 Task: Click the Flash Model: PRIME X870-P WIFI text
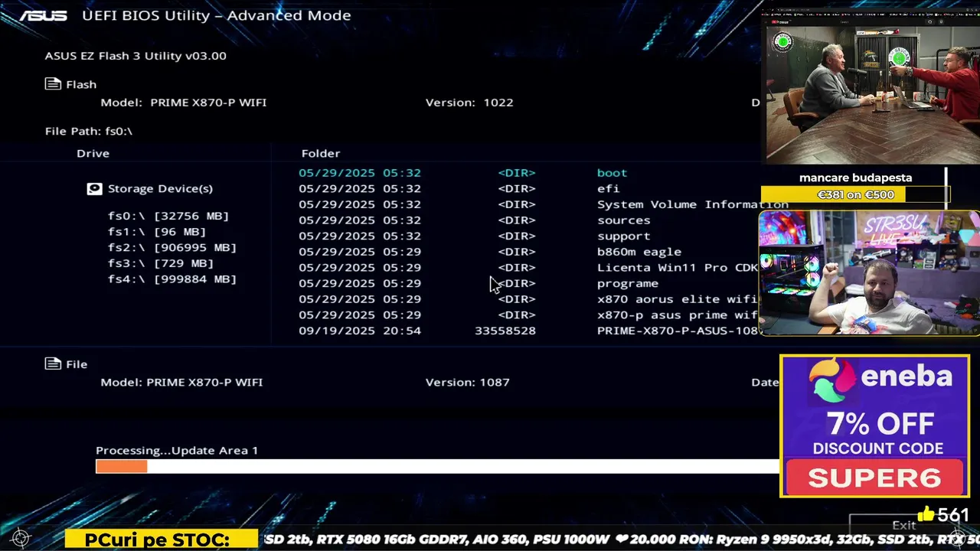point(184,102)
